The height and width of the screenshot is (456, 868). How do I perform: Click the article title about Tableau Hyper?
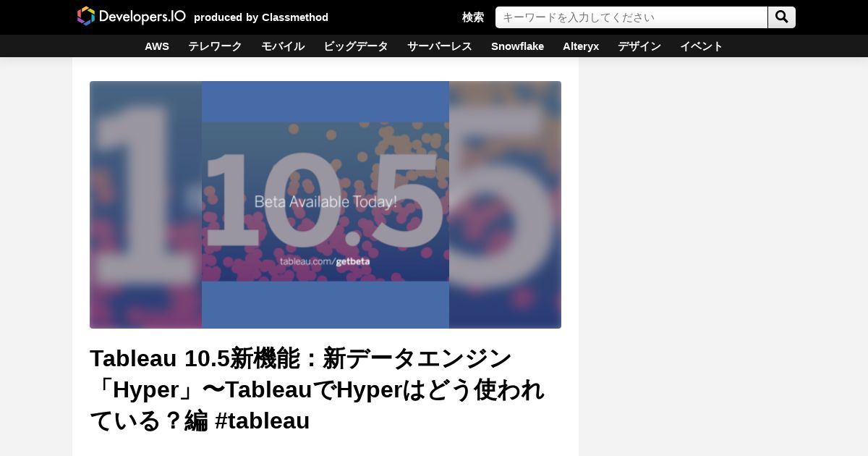tap(317, 389)
